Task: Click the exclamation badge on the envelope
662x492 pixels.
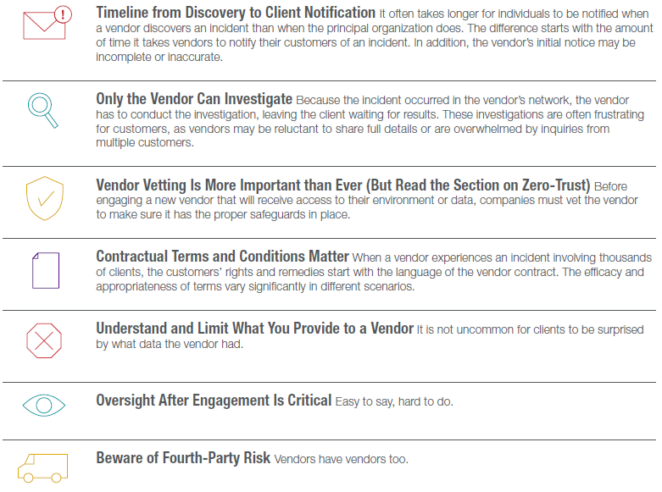Action: click(63, 15)
